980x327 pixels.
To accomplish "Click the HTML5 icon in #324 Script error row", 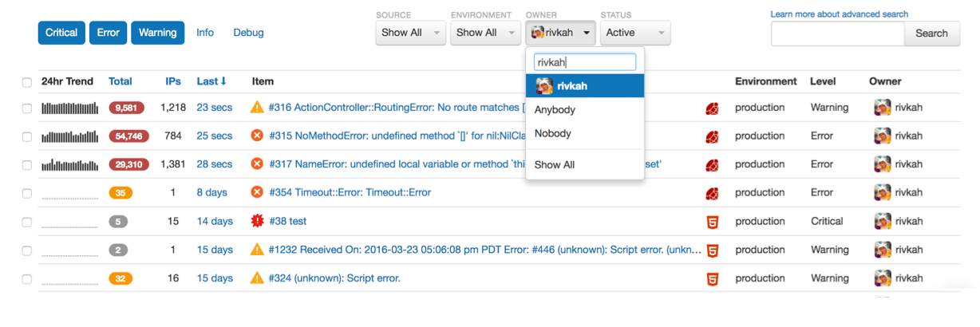I will pos(713,279).
